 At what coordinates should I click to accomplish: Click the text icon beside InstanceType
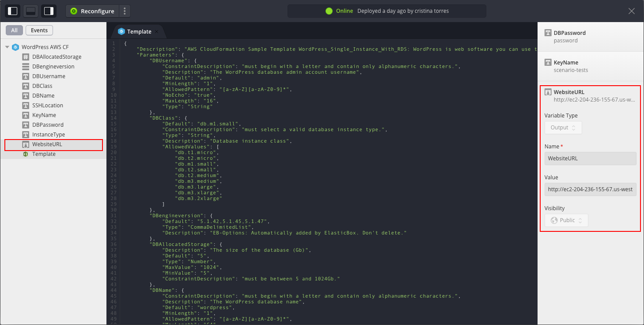tap(26, 135)
